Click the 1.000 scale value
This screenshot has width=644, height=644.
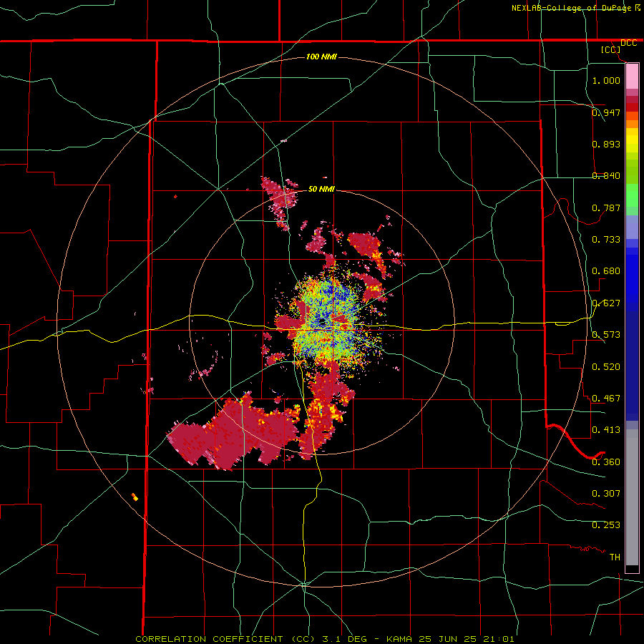click(x=606, y=80)
